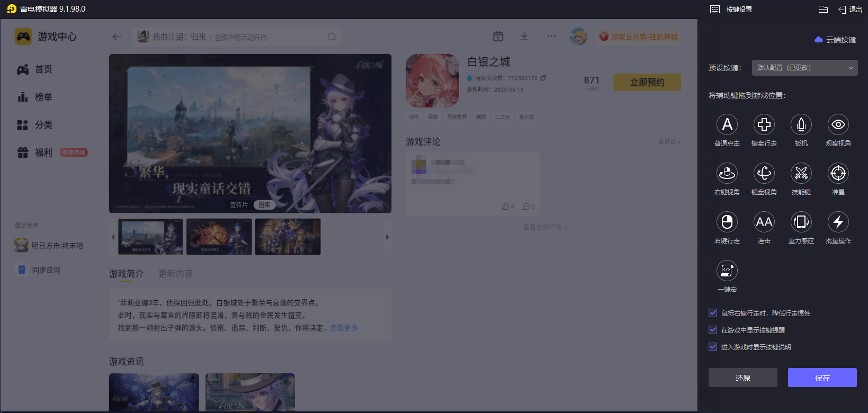Choose the 批量操作 lightning bolt icon

[838, 222]
